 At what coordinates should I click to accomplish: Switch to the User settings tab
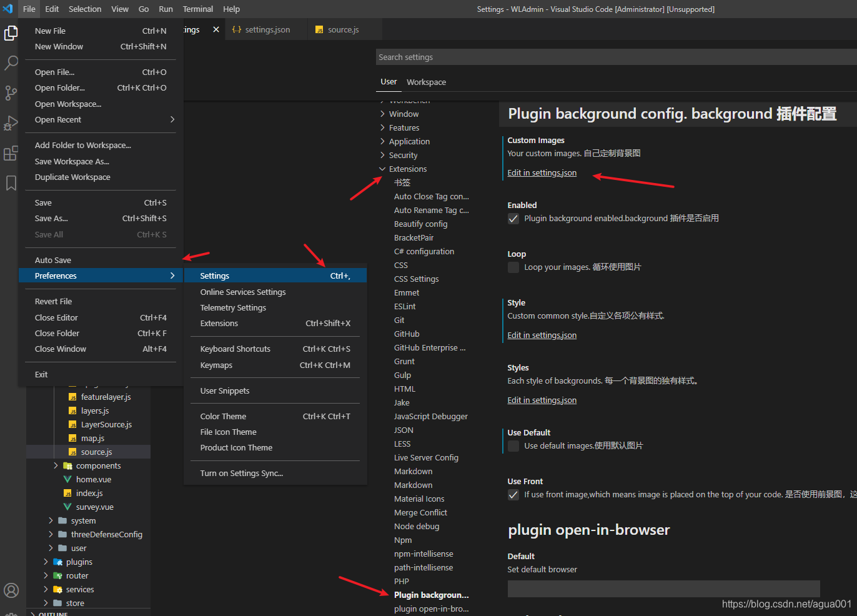tap(389, 82)
